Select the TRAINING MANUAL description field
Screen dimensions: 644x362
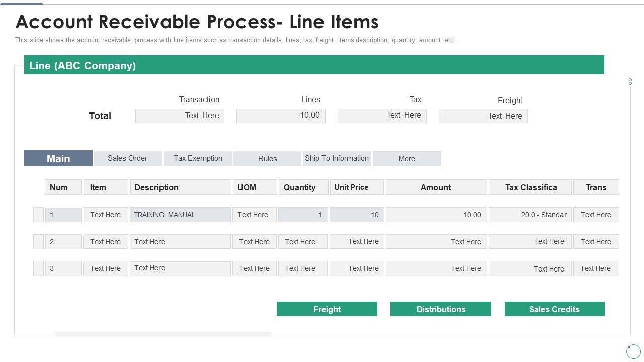click(x=180, y=215)
